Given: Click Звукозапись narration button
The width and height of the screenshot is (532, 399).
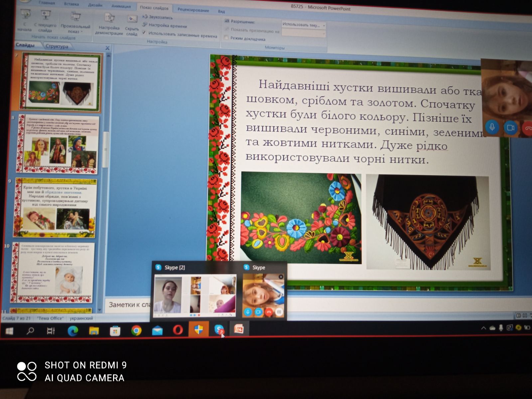Looking at the screenshot, I should [x=158, y=17].
